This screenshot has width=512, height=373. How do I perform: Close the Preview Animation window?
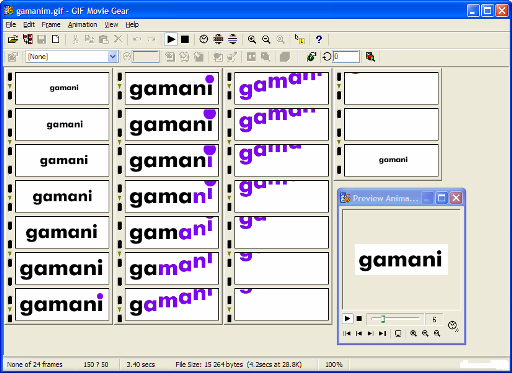[456, 198]
